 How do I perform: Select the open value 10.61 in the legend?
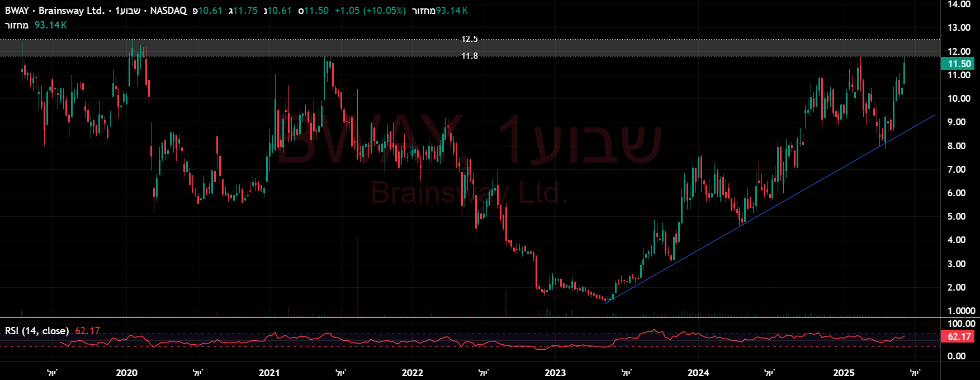(210, 11)
